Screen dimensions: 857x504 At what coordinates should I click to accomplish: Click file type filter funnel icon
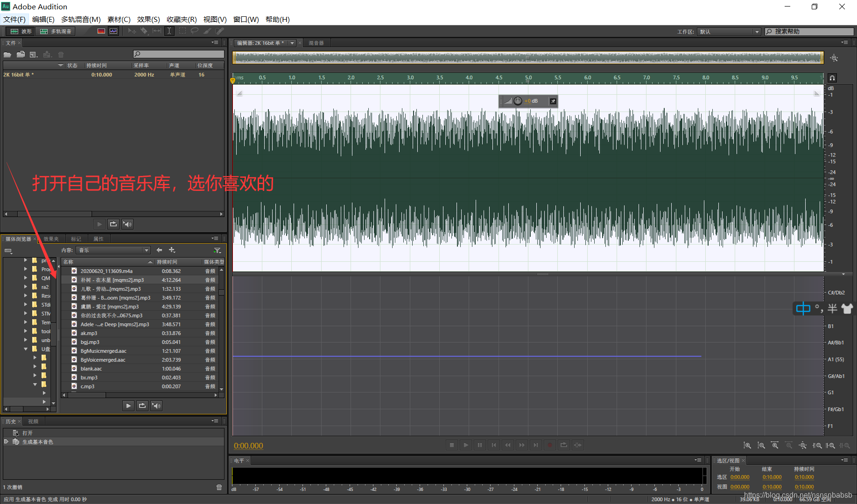[217, 250]
